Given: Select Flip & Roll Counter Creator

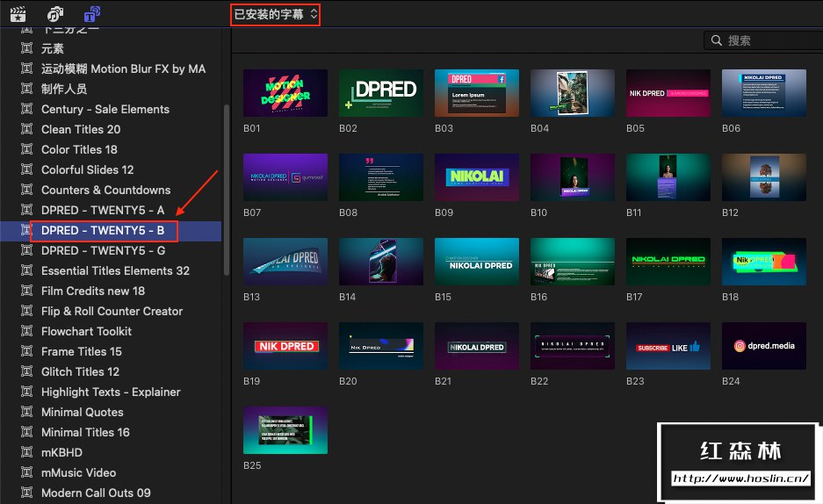Looking at the screenshot, I should click(111, 311).
